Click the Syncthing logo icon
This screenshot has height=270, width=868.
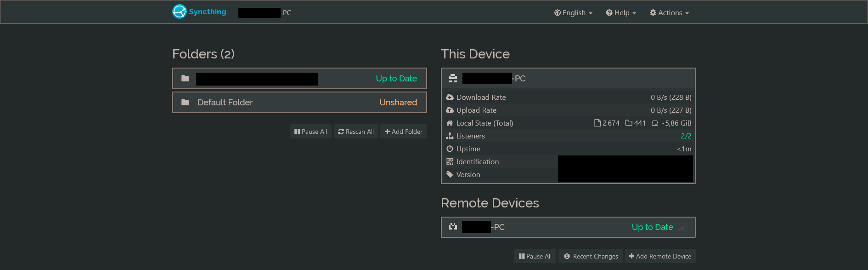click(x=179, y=11)
